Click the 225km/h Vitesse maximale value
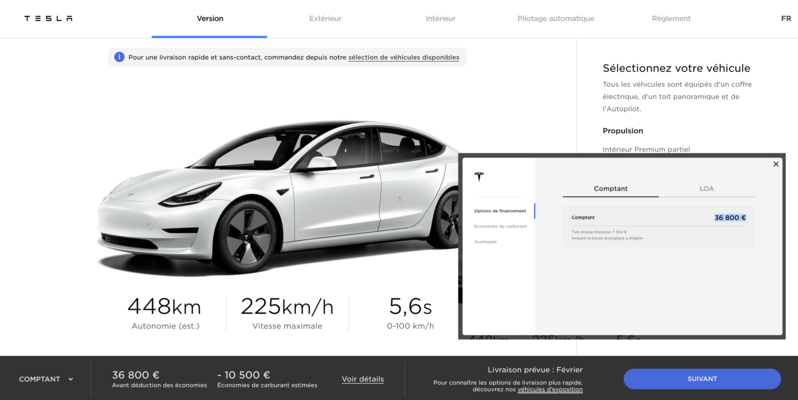Image resolution: width=798 pixels, height=400 pixels. coord(287,306)
